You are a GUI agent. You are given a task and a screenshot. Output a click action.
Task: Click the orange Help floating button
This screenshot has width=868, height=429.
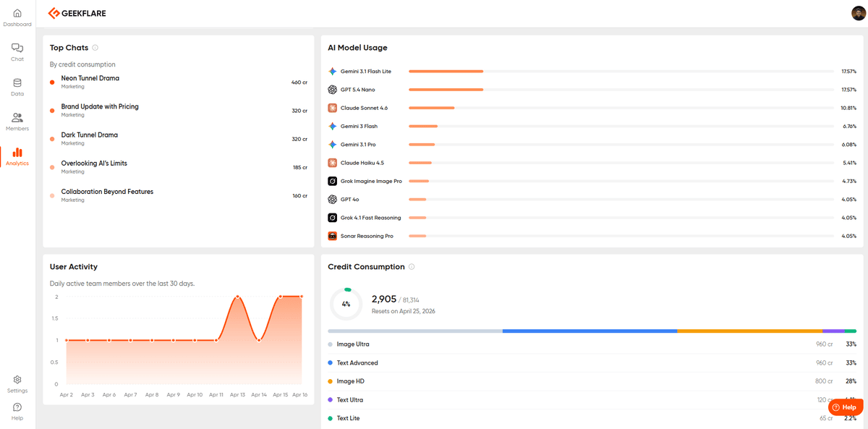844,407
